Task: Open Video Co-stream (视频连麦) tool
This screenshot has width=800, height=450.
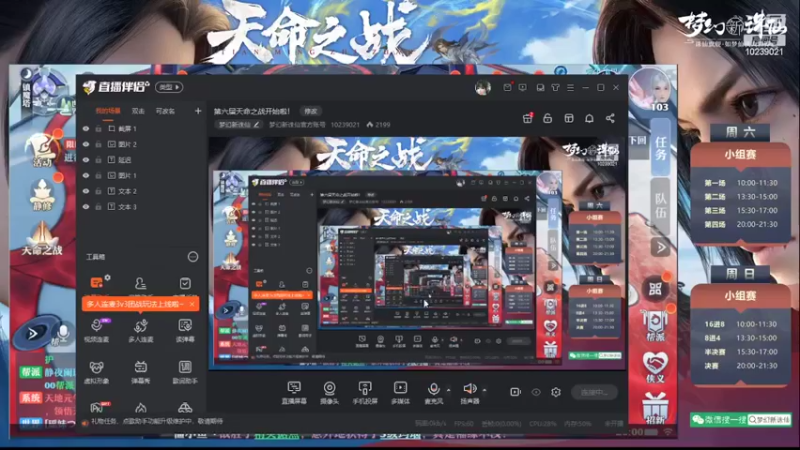Action: pyautogui.click(x=96, y=330)
